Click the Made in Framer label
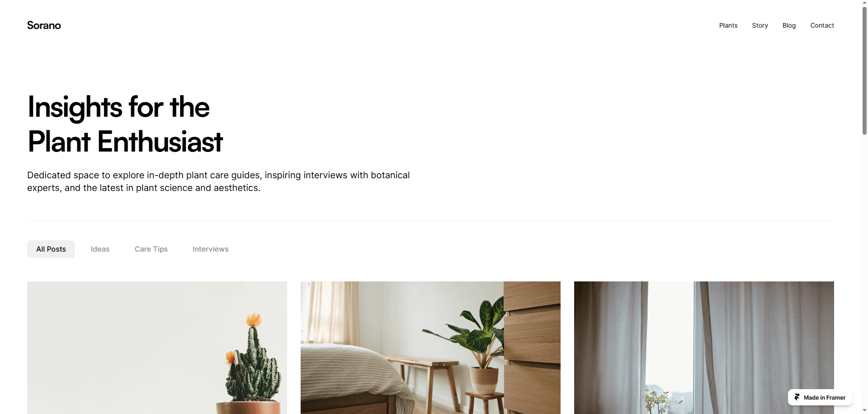The height and width of the screenshot is (414, 868). coord(825,398)
